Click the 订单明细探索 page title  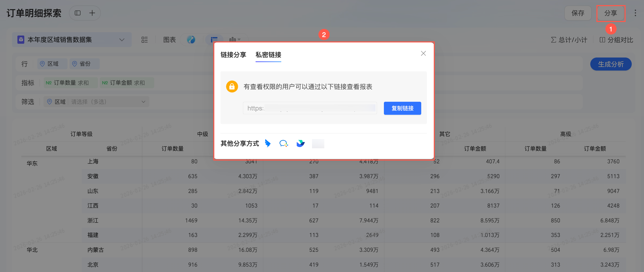(x=34, y=13)
